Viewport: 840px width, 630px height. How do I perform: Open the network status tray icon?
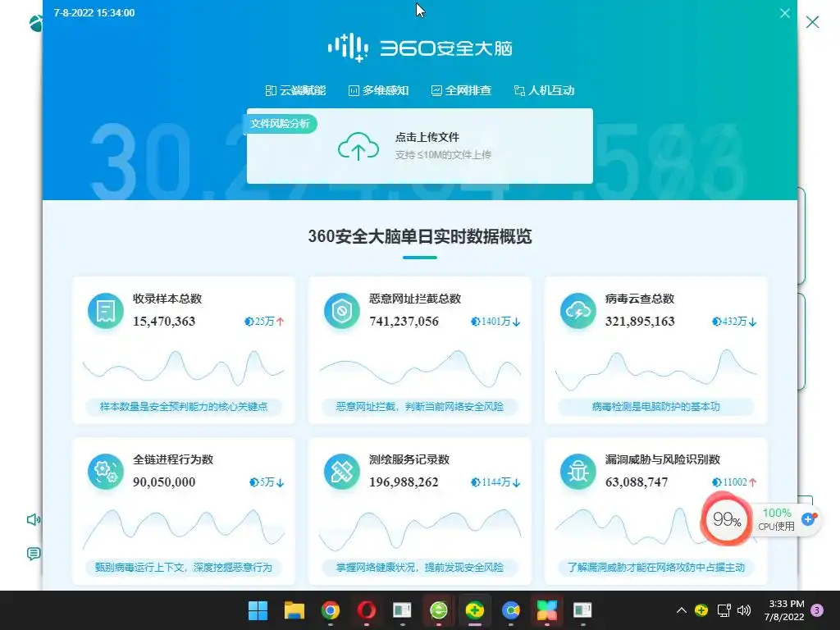(724, 610)
